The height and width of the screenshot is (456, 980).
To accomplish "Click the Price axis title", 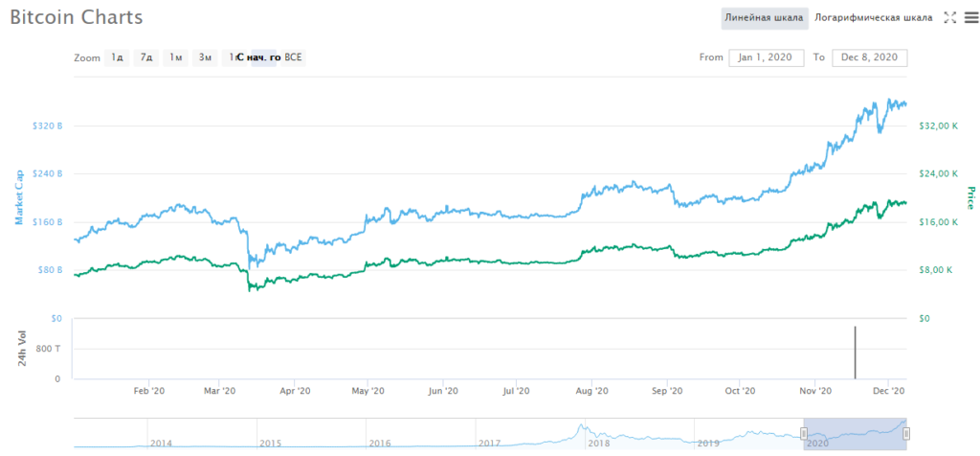I will pyautogui.click(x=970, y=197).
